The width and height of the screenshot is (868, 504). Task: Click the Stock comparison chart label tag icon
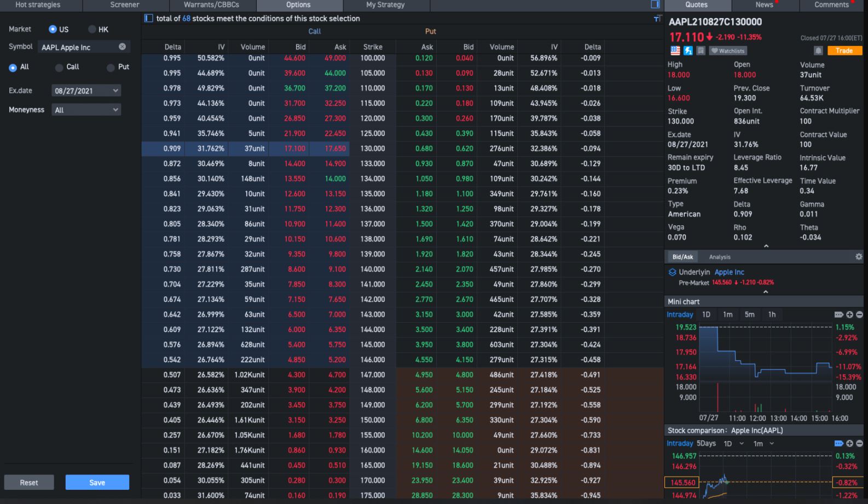(838, 443)
